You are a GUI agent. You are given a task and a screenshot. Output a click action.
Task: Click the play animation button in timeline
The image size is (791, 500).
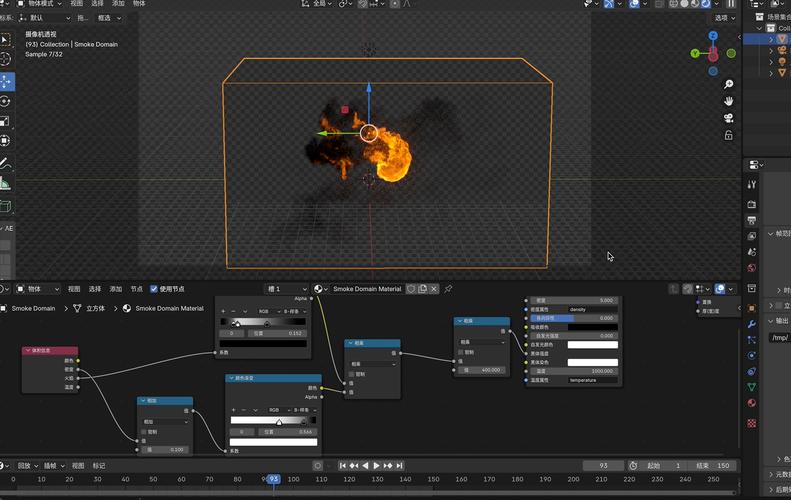377,465
